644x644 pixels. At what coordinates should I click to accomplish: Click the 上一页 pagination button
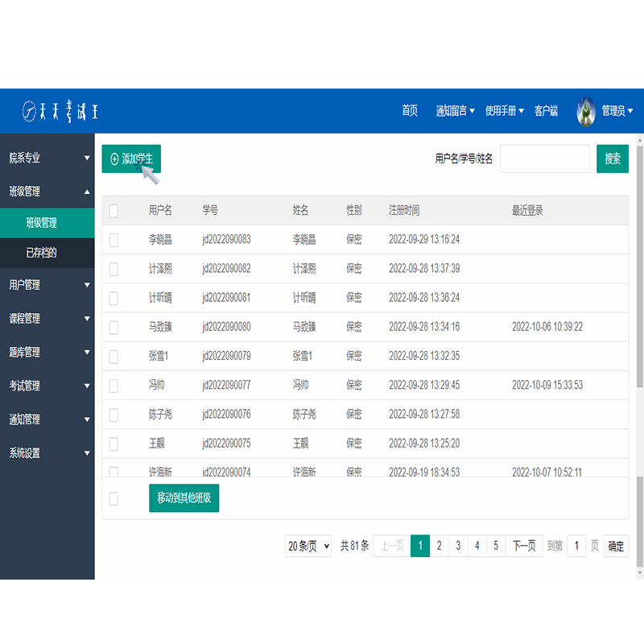392,546
